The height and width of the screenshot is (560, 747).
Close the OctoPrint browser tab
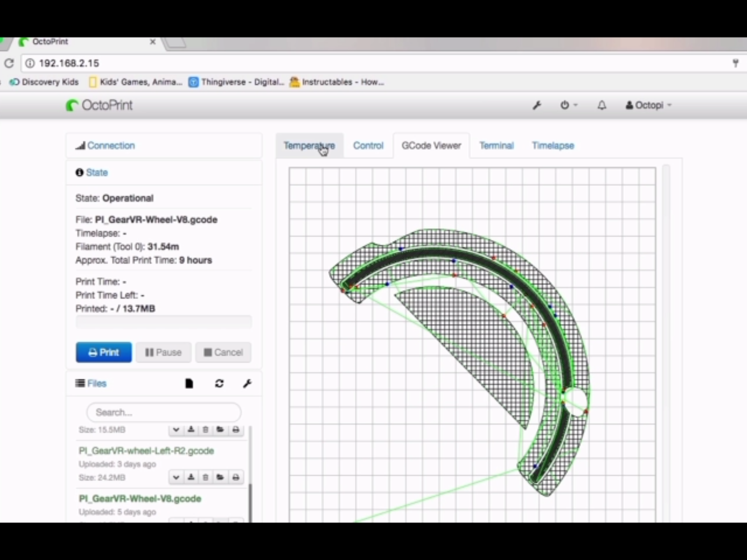point(153,42)
